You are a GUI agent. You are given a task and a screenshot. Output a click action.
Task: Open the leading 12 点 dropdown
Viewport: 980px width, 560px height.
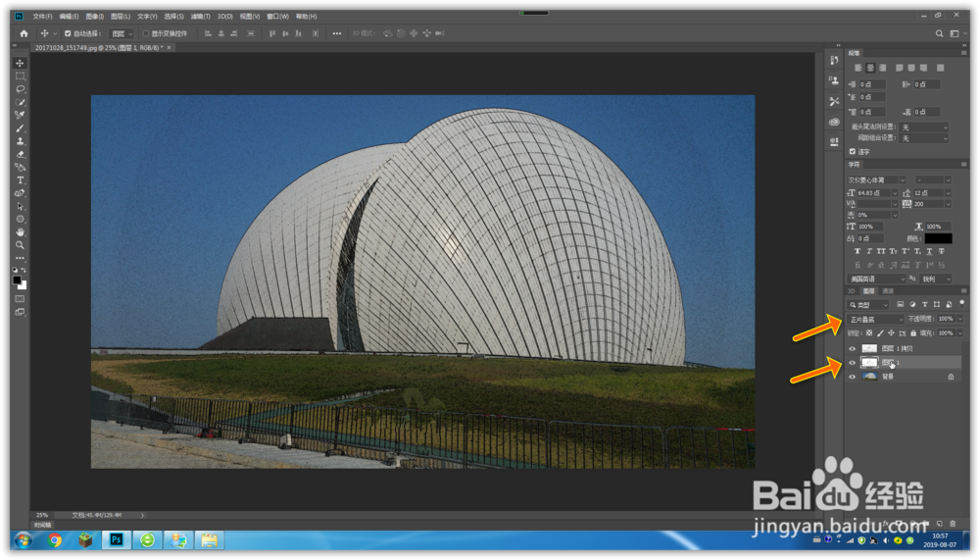tap(948, 193)
